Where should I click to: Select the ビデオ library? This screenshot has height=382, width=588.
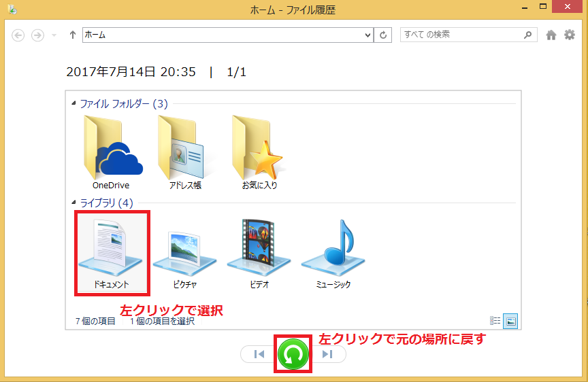pos(259,255)
